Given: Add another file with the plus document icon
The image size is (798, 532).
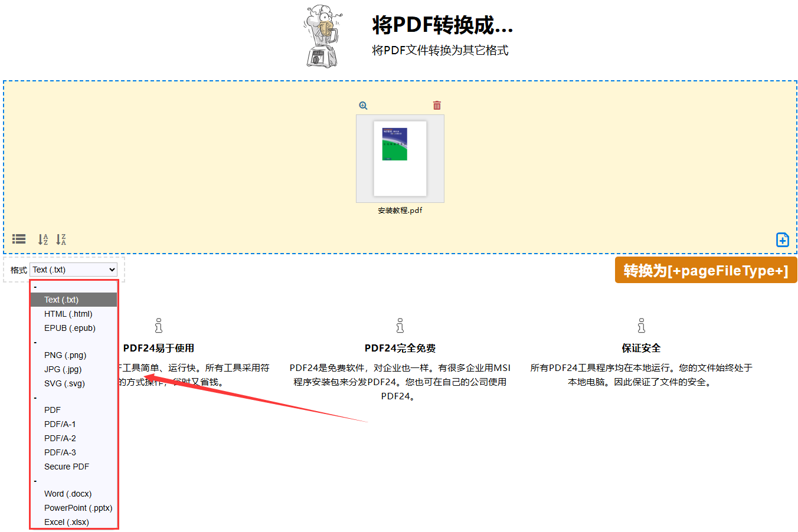Looking at the screenshot, I should pyautogui.click(x=782, y=239).
